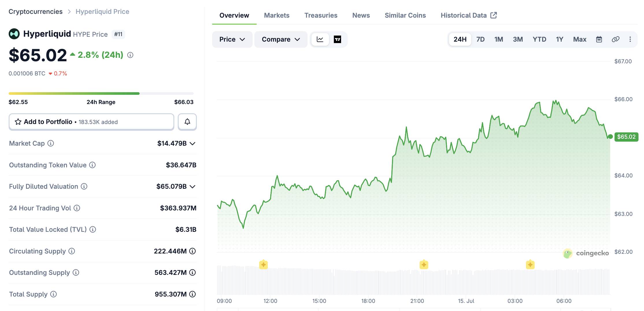Open the Compare dropdown
Image resolution: width=644 pixels, height=311 pixels.
tap(281, 39)
